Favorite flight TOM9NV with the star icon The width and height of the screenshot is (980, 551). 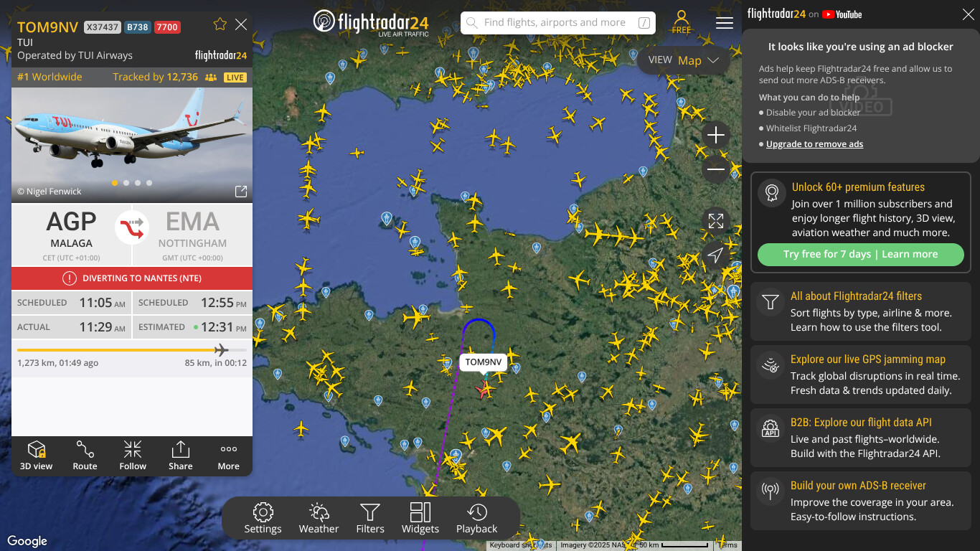tap(220, 24)
